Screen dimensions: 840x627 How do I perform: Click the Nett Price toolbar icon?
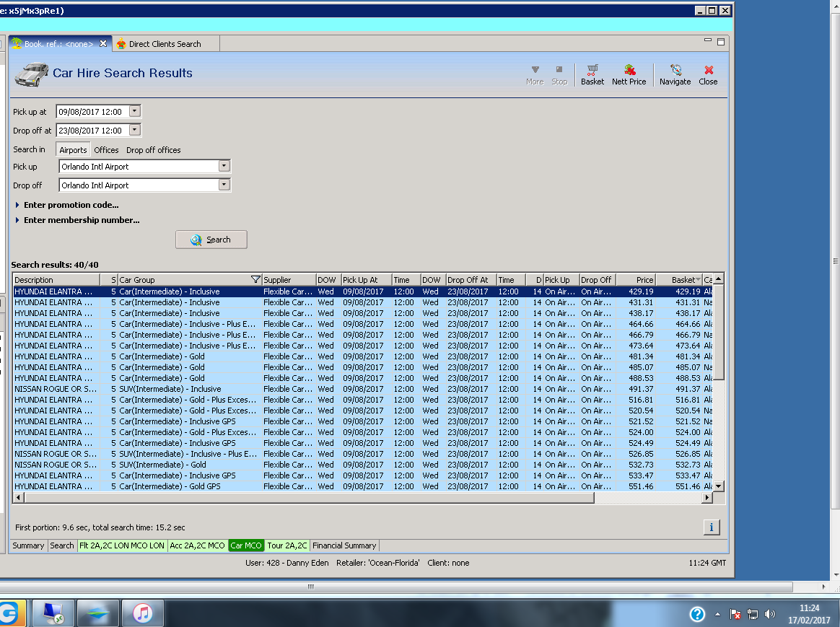click(629, 71)
